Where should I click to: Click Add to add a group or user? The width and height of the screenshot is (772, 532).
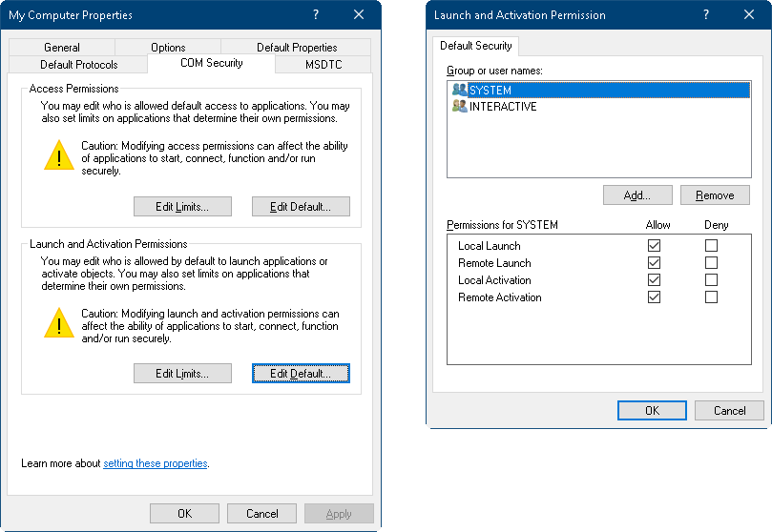point(637,195)
